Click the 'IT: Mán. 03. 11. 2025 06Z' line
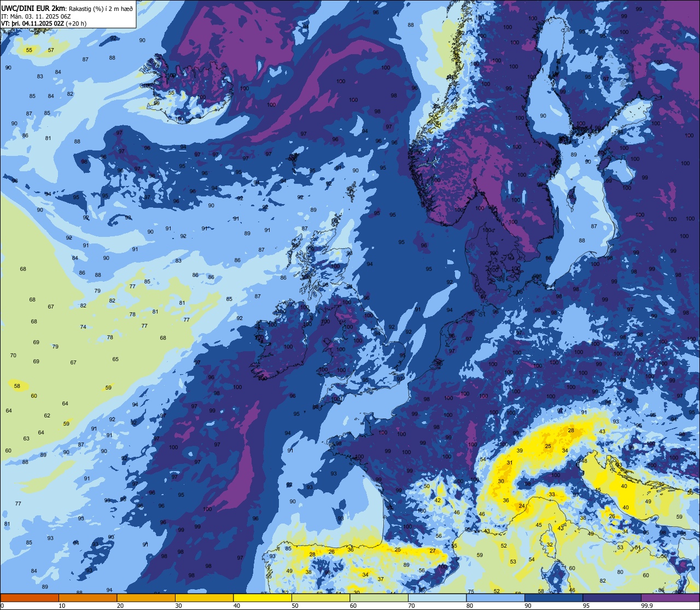Viewport: 700px width, 610px height. [36, 16]
